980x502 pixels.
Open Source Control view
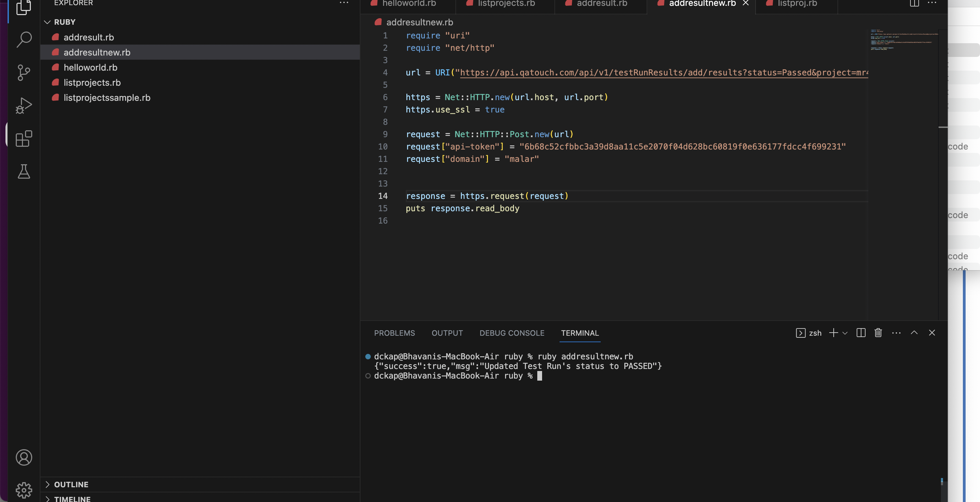click(x=24, y=72)
